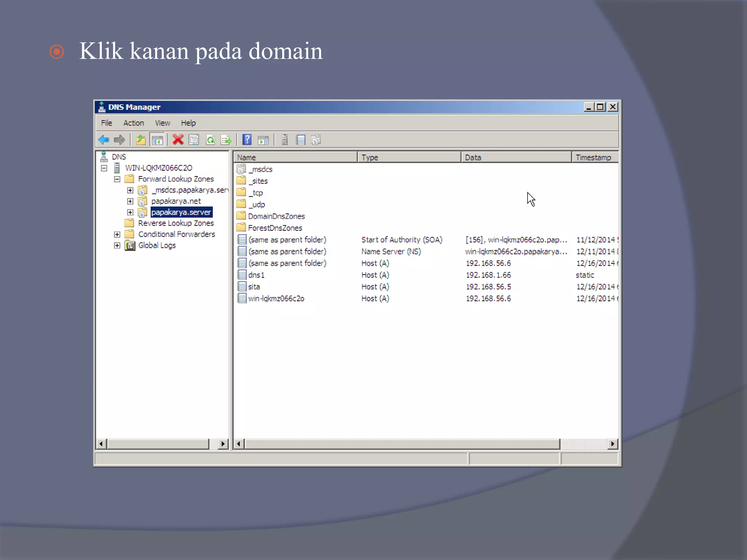
Task: Select Conditional Forwarders in tree
Action: click(177, 234)
